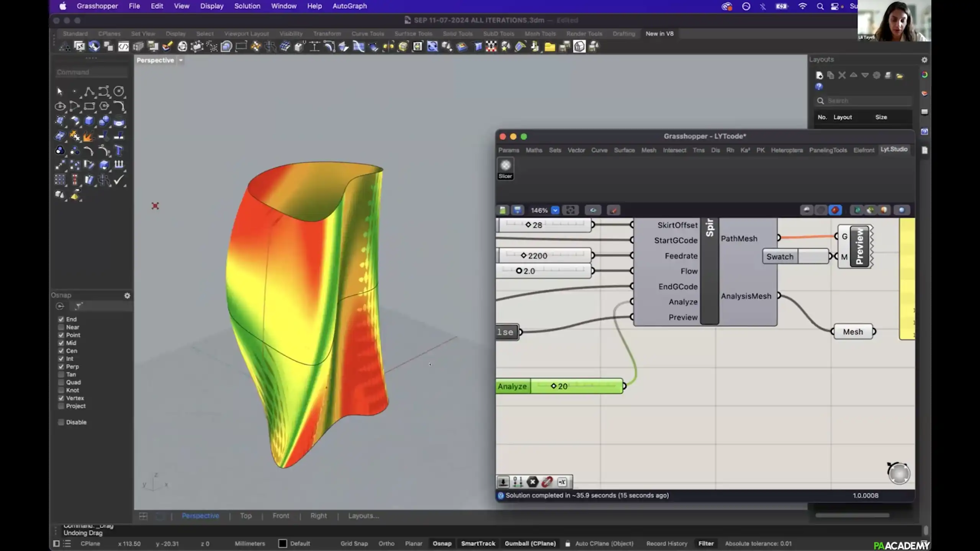The image size is (980, 551).
Task: Click the Layouts... viewport tab button
Action: click(x=363, y=516)
